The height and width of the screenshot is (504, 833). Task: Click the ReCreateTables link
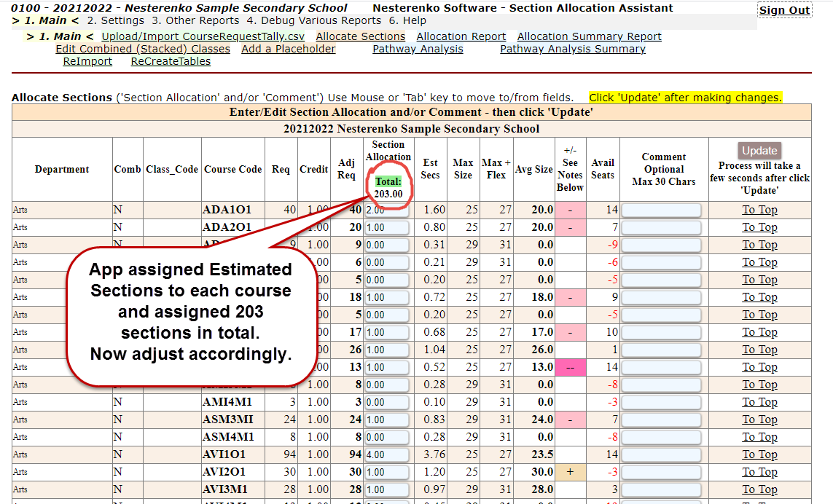[171, 61]
